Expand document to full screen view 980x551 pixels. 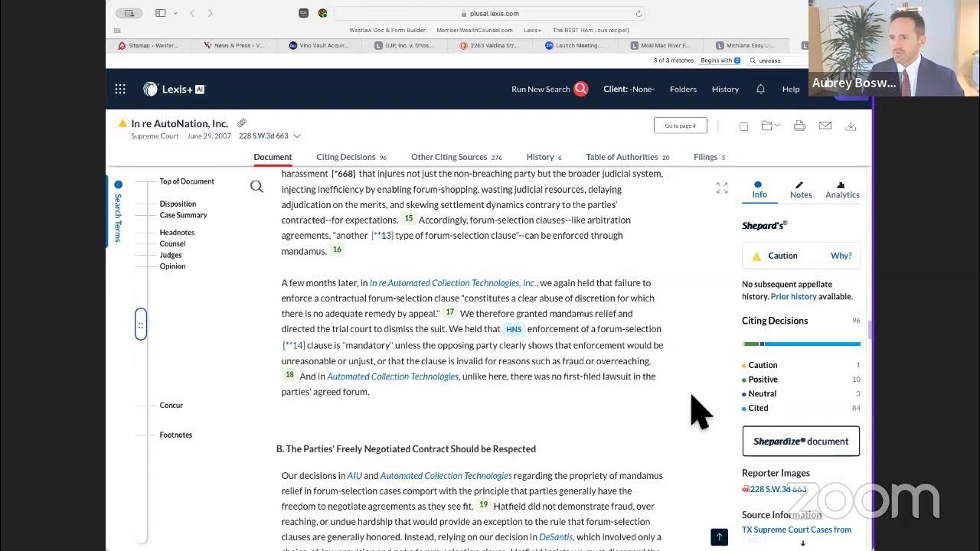tap(722, 187)
